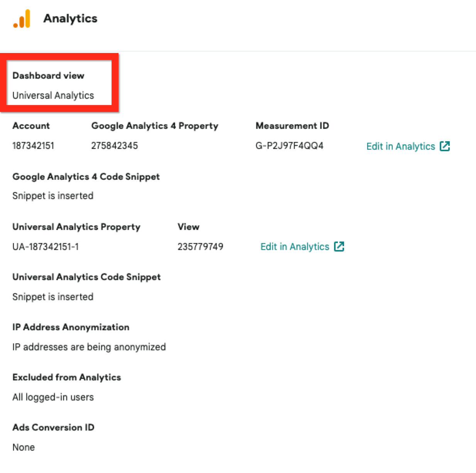Select the Account number 187342151
Viewport: 476px width, 473px height.
pos(33,146)
